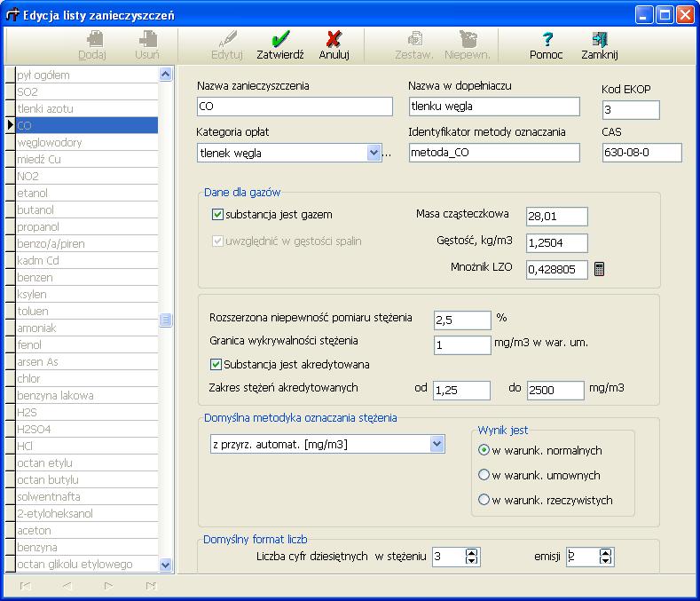Image resolution: width=700 pixels, height=601 pixels.
Task: Open calculator beside Mnożnik LZO
Action: [x=599, y=269]
